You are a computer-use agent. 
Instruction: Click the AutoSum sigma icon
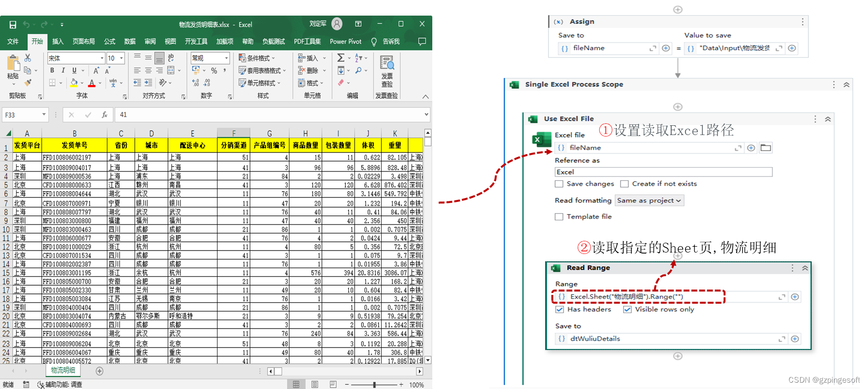click(341, 58)
